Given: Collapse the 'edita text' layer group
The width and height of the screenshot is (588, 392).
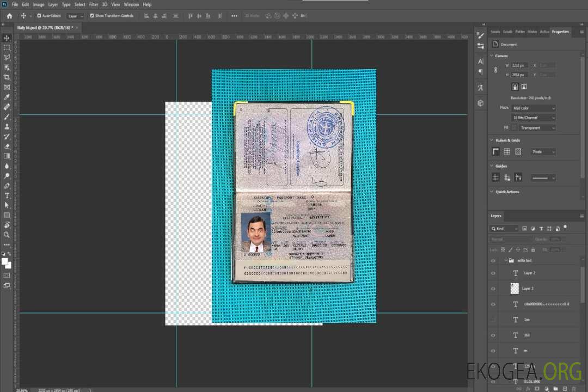Looking at the screenshot, I should (505, 260).
